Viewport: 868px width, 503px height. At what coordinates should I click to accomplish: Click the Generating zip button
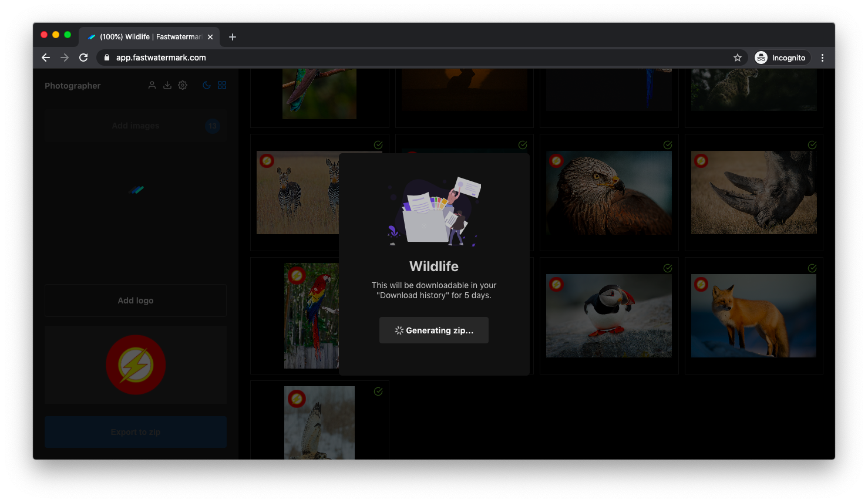click(x=433, y=330)
